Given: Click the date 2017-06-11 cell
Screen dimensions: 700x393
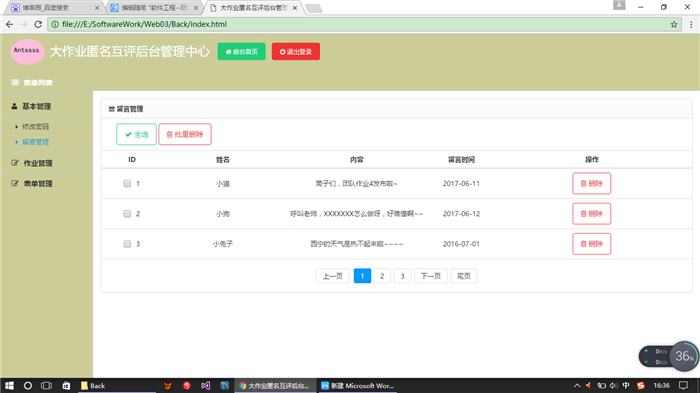Looking at the screenshot, I should click(461, 184).
